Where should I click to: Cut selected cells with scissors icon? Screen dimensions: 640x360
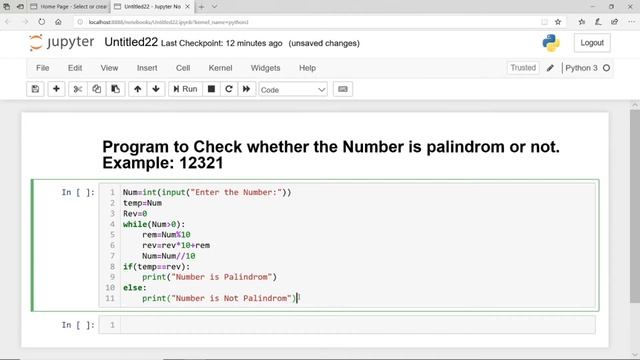coord(78,89)
